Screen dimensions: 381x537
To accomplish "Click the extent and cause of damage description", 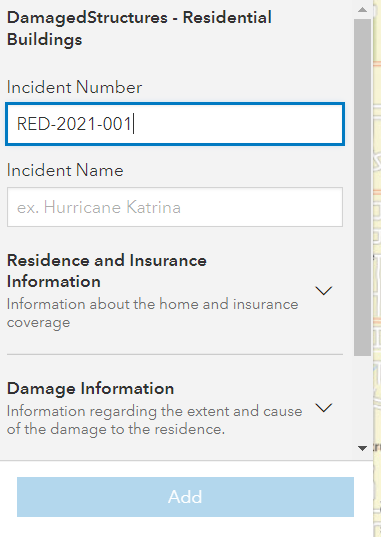I will 154,420.
